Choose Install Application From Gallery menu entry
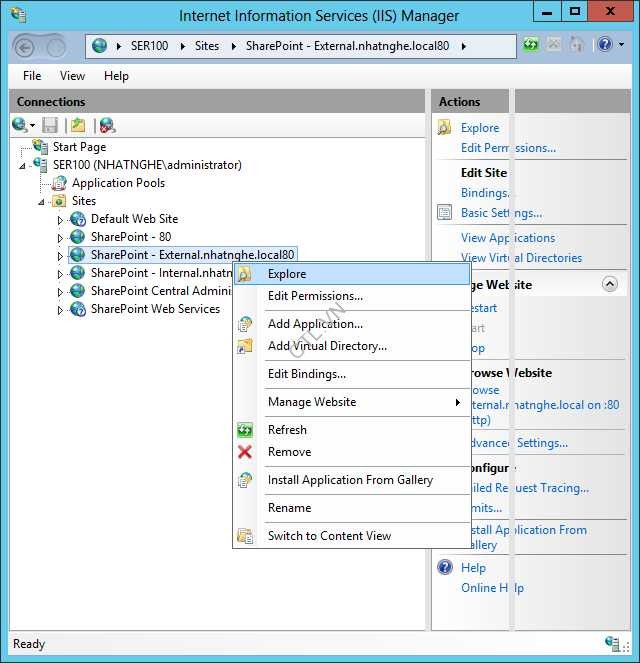The width and height of the screenshot is (640, 663). (352, 480)
